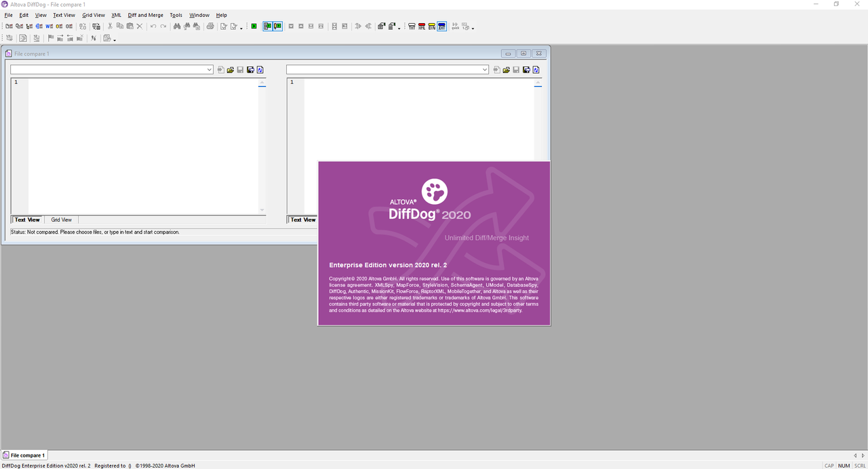Click the Previous Difference toolbar icon
The image size is (868, 469).
pos(301,26)
